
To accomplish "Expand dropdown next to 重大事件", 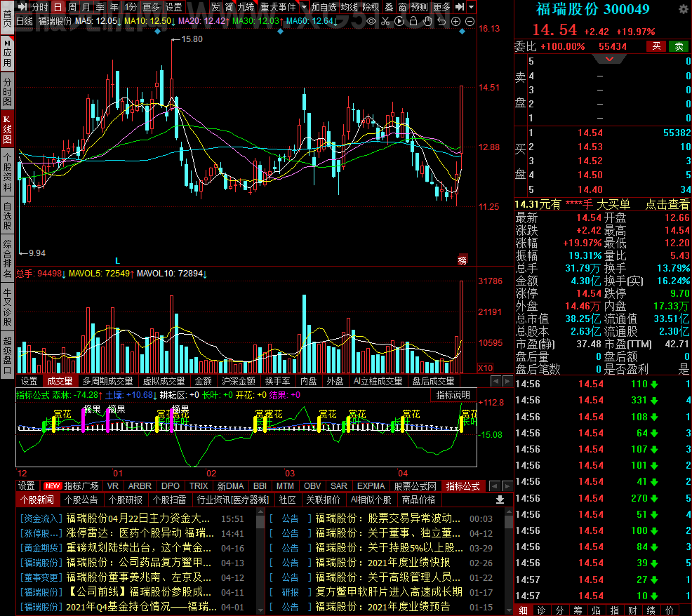I will point(304,6).
